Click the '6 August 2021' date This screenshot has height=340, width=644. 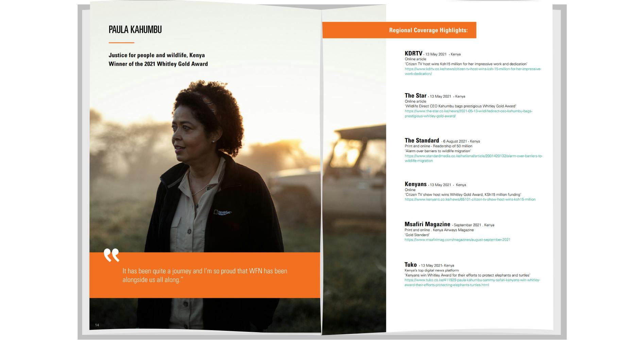coord(455,141)
